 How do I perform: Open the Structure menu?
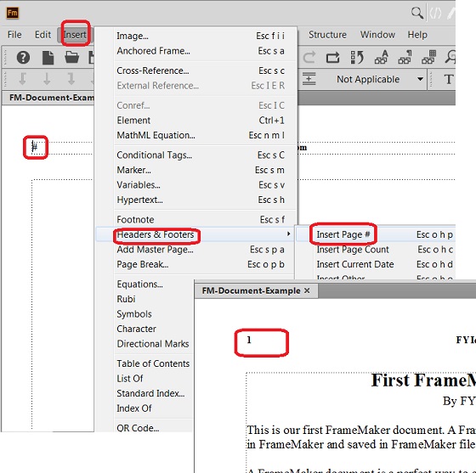tap(327, 35)
